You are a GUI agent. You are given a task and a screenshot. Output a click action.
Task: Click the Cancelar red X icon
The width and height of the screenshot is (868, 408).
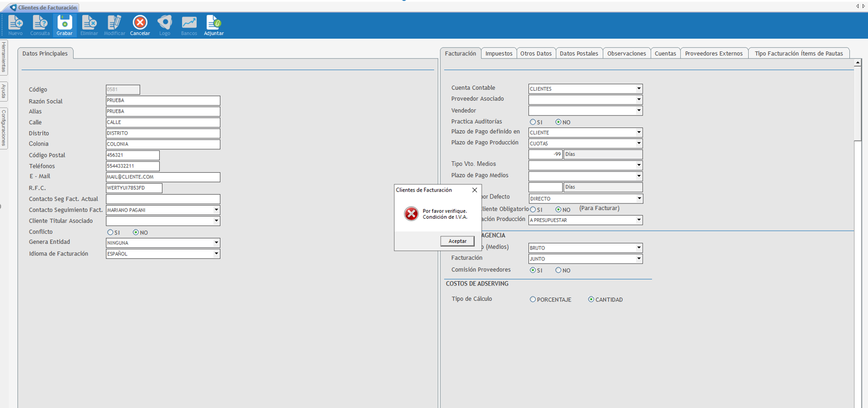click(x=140, y=25)
